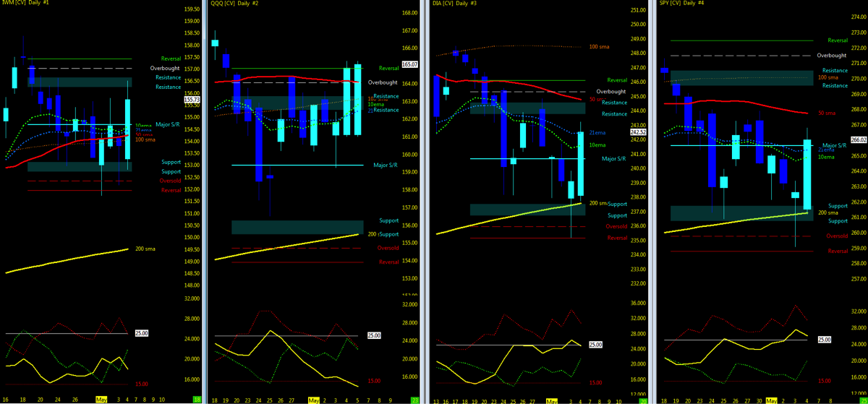The height and width of the screenshot is (404, 868).
Task: Click the Overbought label on QQQ chart
Action: click(x=383, y=83)
